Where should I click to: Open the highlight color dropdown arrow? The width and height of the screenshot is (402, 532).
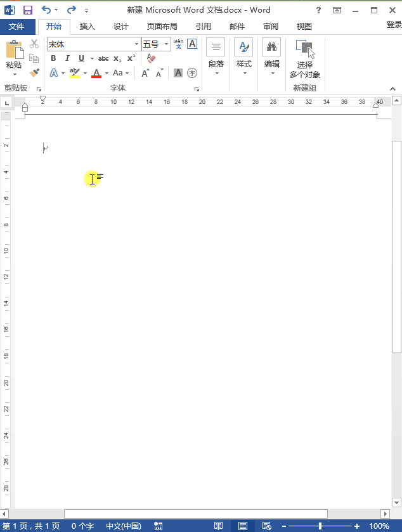point(85,73)
